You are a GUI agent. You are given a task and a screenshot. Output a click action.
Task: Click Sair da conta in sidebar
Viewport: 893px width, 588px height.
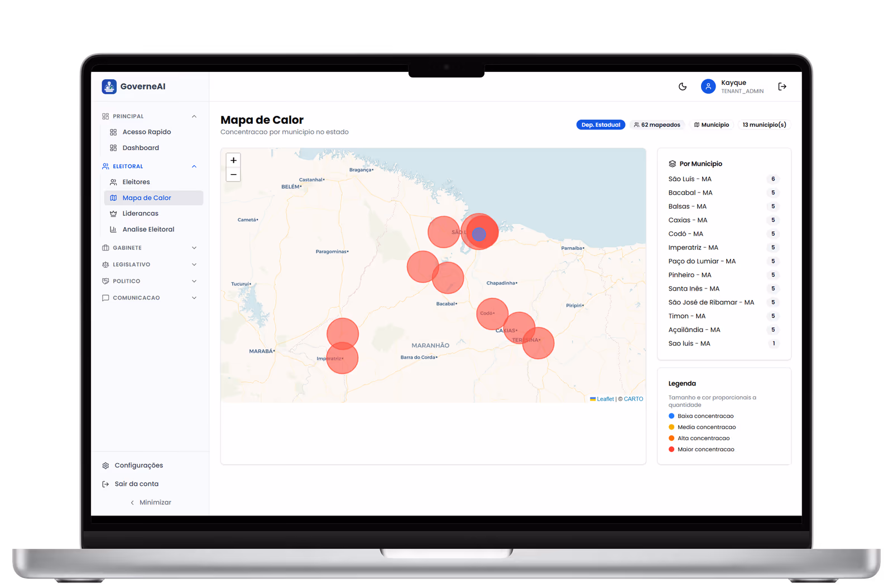pyautogui.click(x=136, y=484)
